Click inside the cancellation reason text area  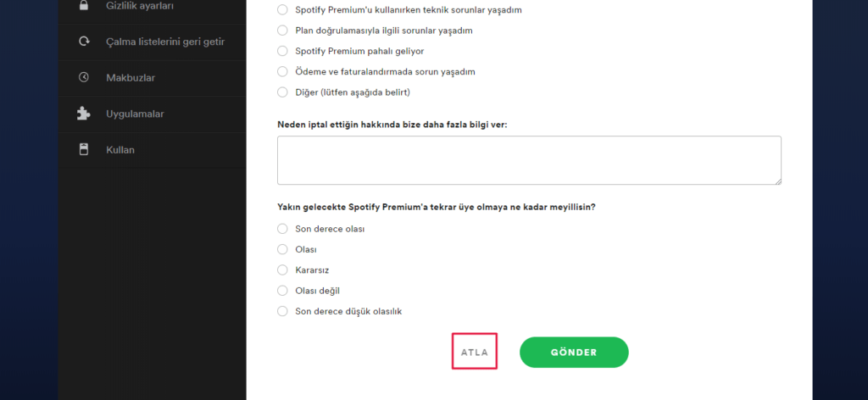pyautogui.click(x=528, y=160)
